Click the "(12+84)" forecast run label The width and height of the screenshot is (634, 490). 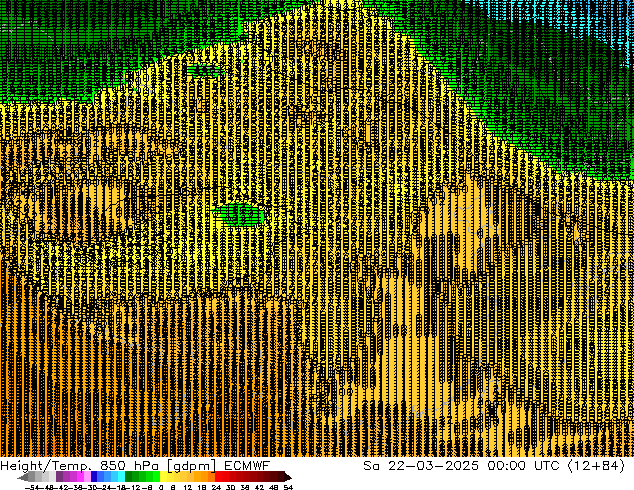coord(597,466)
